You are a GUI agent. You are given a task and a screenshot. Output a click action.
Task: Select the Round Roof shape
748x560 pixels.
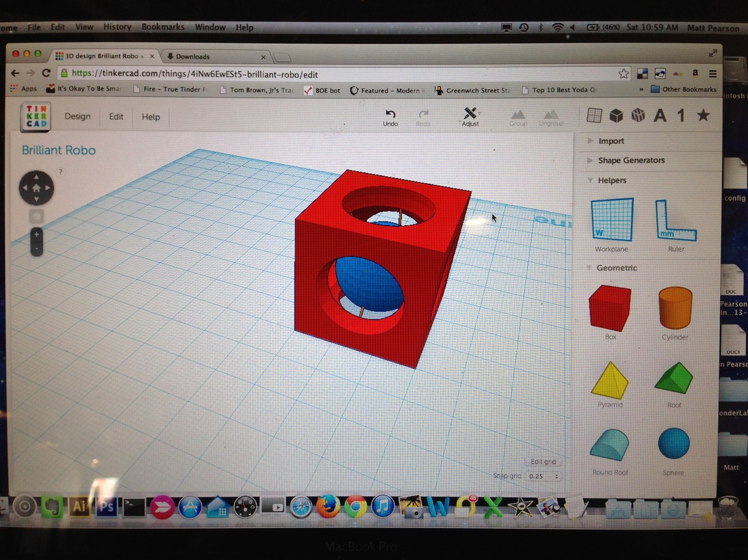point(610,452)
